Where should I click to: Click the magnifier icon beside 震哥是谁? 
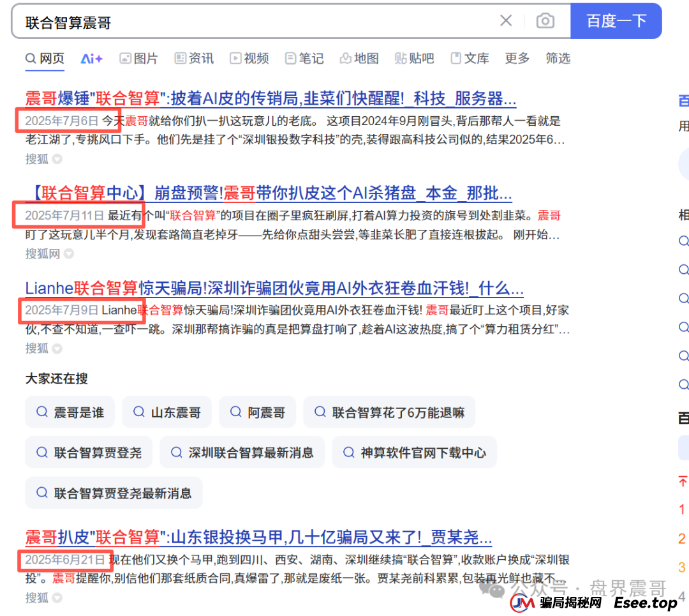point(41,412)
